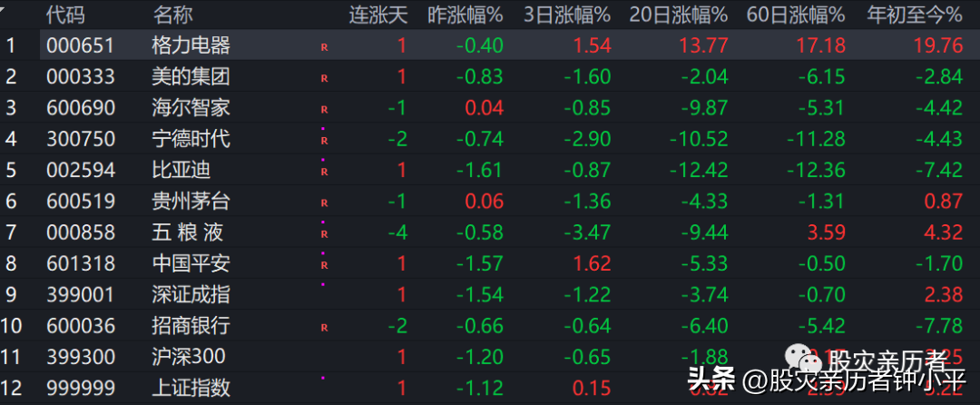
Task: Select index name 深证成指
Action: point(191,294)
